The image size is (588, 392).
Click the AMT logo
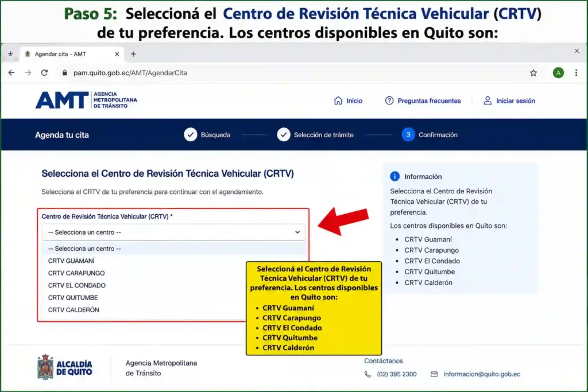pos(86,100)
